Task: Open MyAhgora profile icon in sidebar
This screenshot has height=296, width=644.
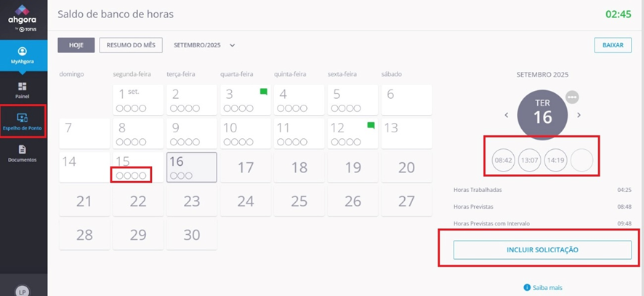Action: (23, 52)
